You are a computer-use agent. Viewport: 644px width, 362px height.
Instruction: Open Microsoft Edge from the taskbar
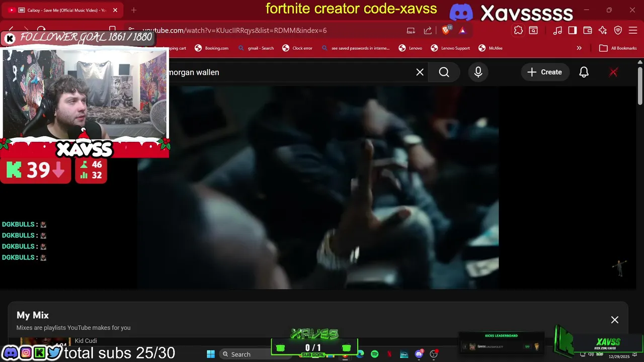tap(360, 354)
